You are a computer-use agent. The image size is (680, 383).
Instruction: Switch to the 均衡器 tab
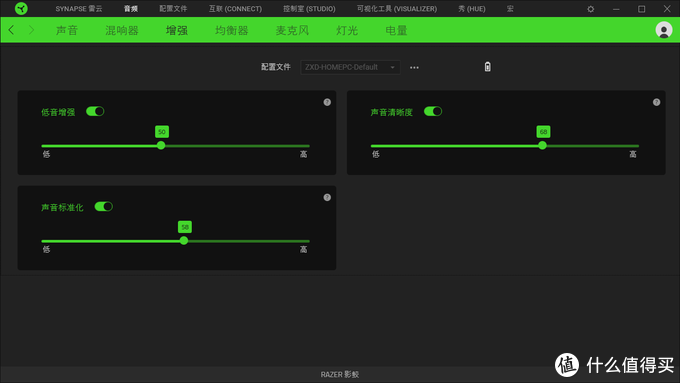(x=232, y=30)
